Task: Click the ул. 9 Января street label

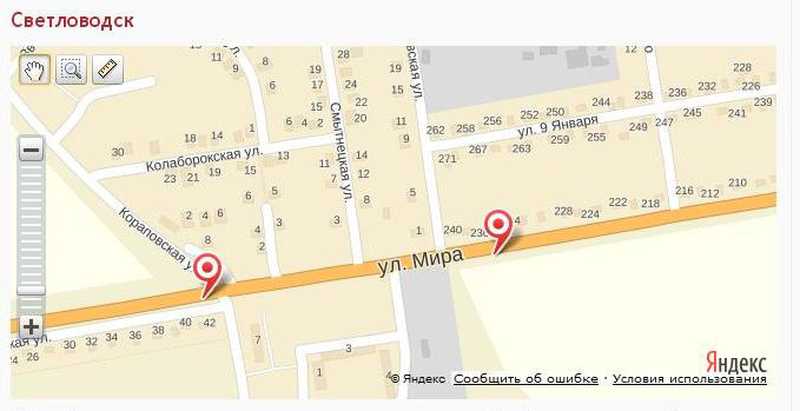Action: [558, 126]
